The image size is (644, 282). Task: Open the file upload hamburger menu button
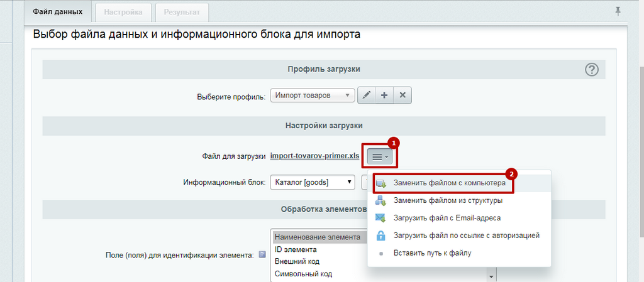[x=380, y=156]
